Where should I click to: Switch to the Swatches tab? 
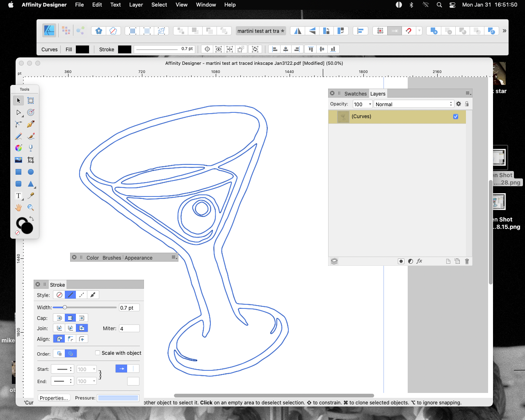coord(355,94)
